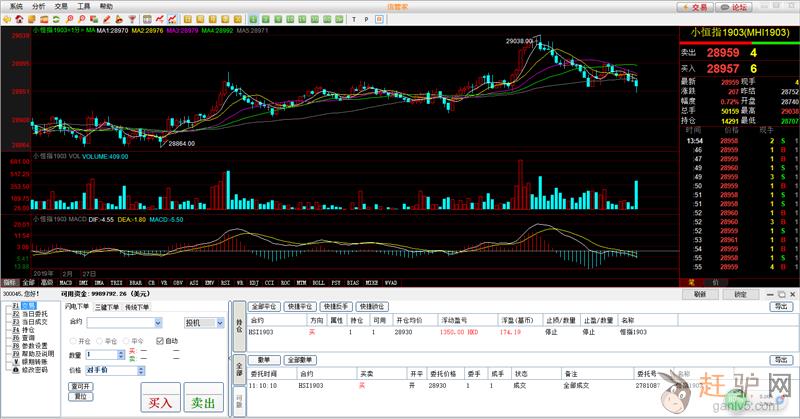Screen dimensions: 800x419
Task: Click the red pencil drawing tool icon
Action: click(x=106, y=19)
